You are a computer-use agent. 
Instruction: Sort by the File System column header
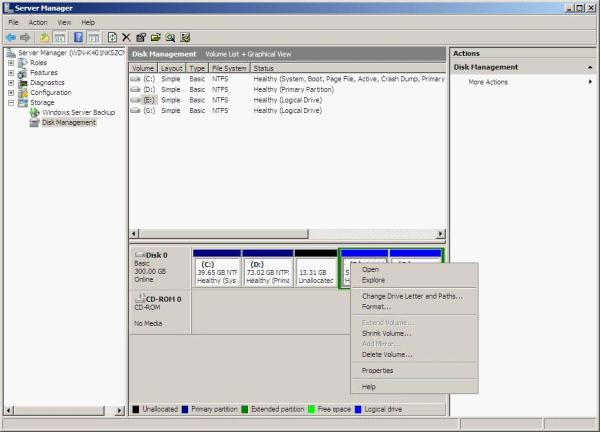click(x=229, y=68)
